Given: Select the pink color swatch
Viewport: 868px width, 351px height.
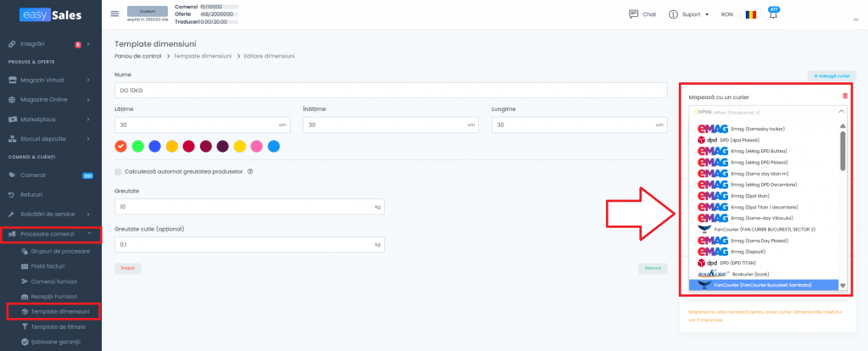Looking at the screenshot, I should (256, 146).
